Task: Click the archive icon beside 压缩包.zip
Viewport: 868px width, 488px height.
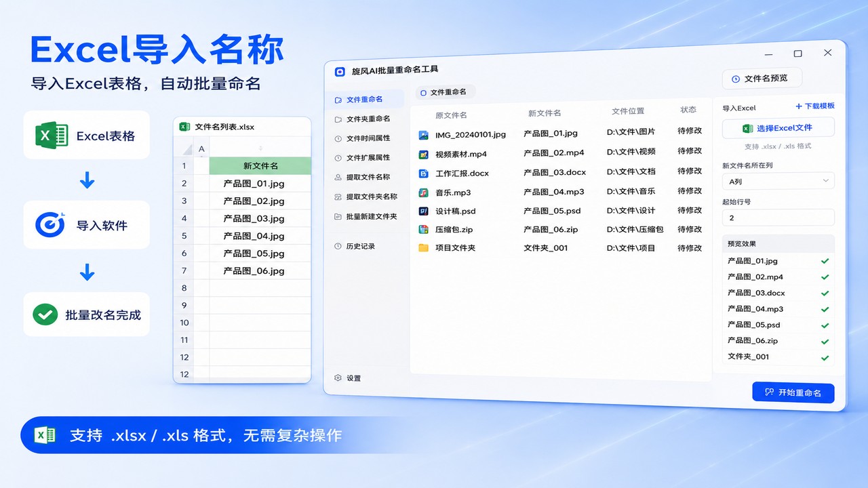Action: (x=423, y=229)
